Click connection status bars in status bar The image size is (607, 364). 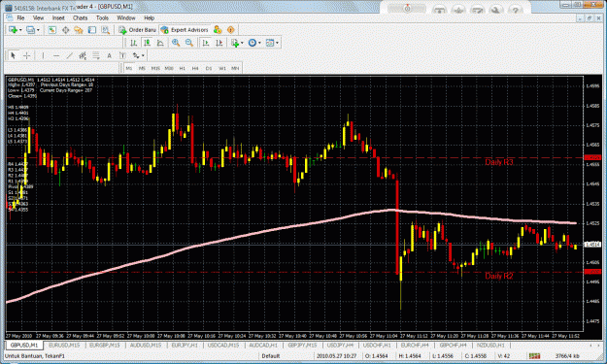tap(534, 356)
